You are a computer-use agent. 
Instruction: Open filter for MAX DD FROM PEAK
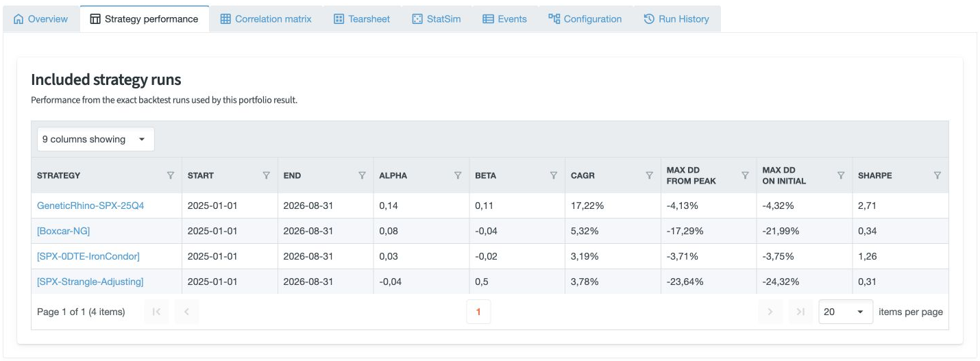tap(745, 175)
